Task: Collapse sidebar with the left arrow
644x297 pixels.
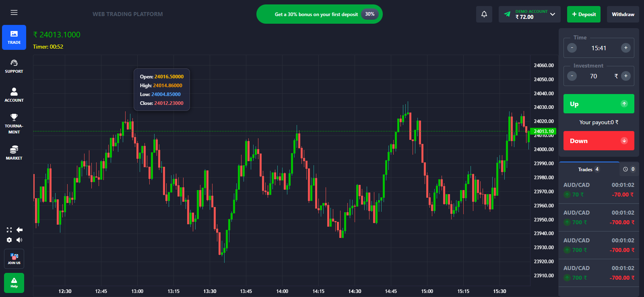Action: point(19,230)
